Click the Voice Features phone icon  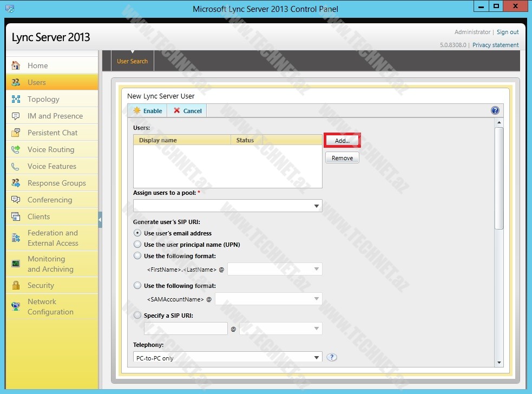[16, 166]
